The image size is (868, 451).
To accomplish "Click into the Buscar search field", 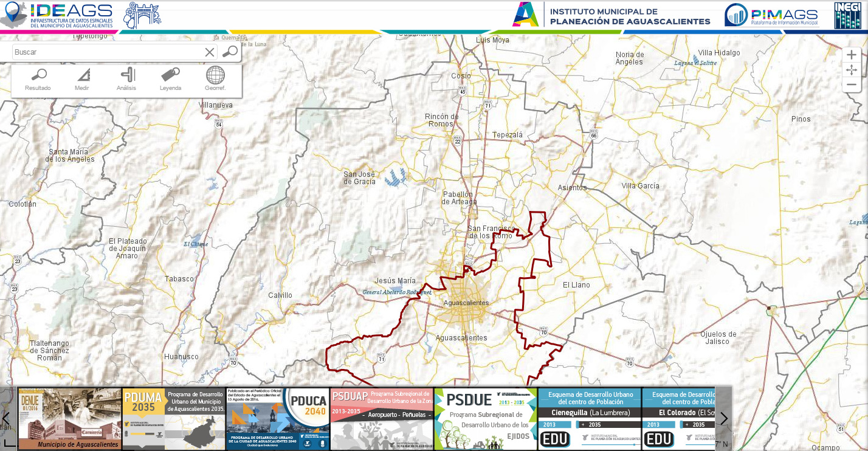I will pos(106,52).
